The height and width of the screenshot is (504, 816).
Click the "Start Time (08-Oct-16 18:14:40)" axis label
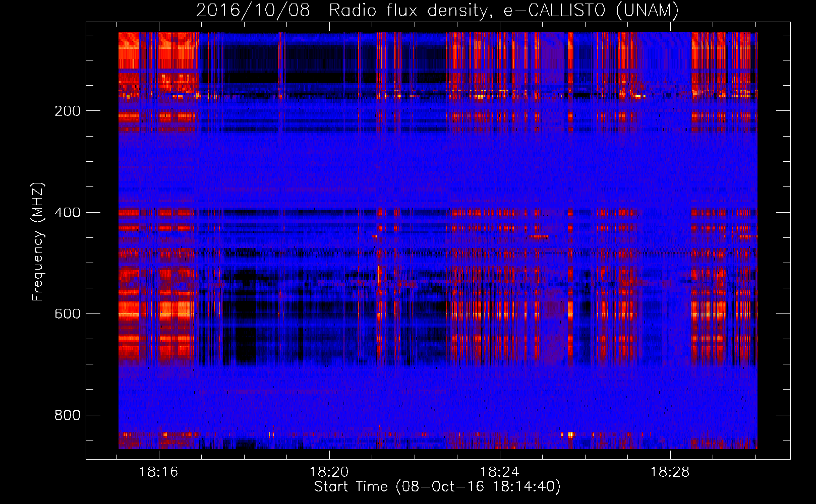(x=437, y=487)
